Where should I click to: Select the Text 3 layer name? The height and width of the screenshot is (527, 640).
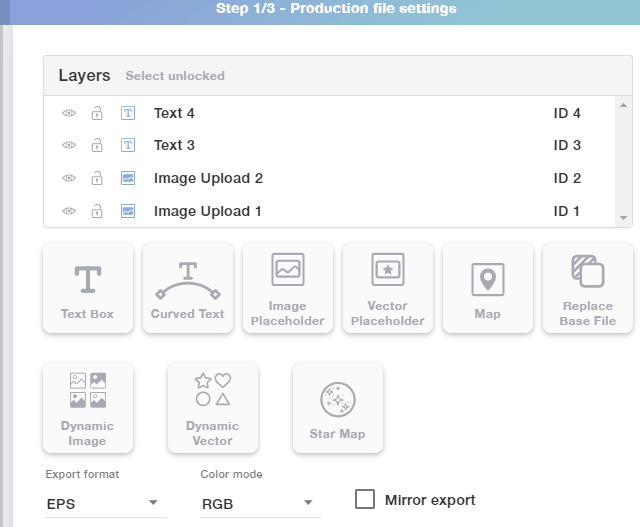[174, 145]
